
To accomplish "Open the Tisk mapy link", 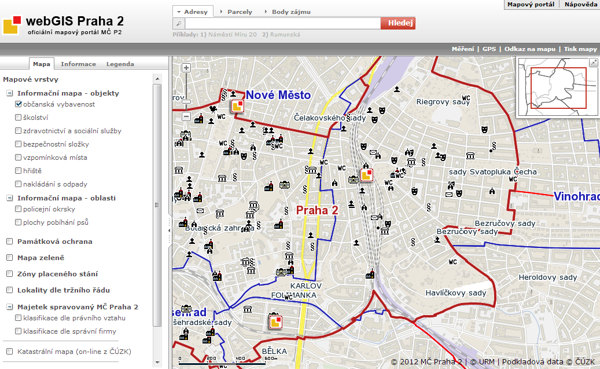I will (x=580, y=49).
